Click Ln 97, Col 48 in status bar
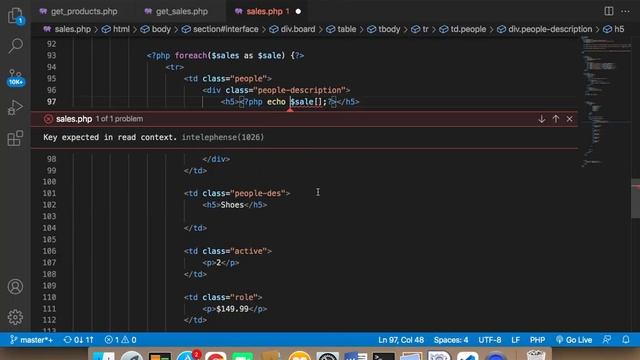 (401, 340)
